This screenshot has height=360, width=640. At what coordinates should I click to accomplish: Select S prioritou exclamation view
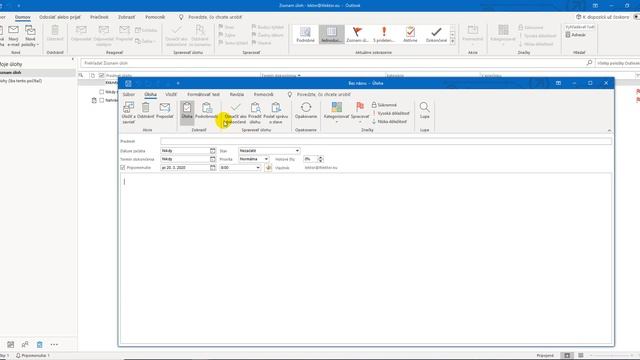click(x=384, y=34)
